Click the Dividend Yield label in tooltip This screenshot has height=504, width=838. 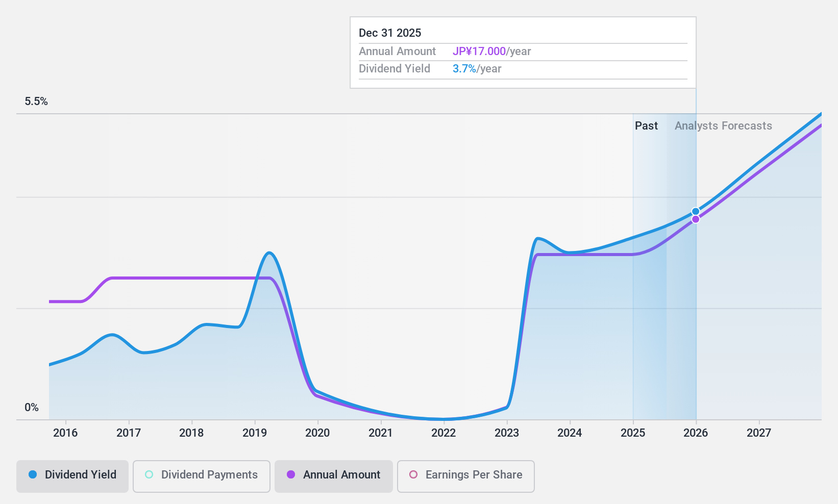pyautogui.click(x=395, y=69)
